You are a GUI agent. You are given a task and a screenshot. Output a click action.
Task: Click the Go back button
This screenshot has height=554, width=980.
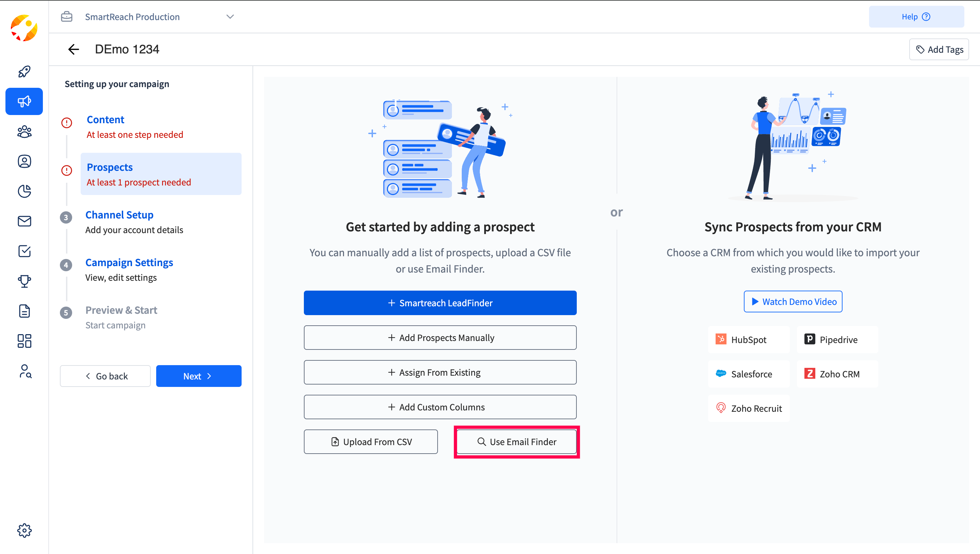(105, 376)
